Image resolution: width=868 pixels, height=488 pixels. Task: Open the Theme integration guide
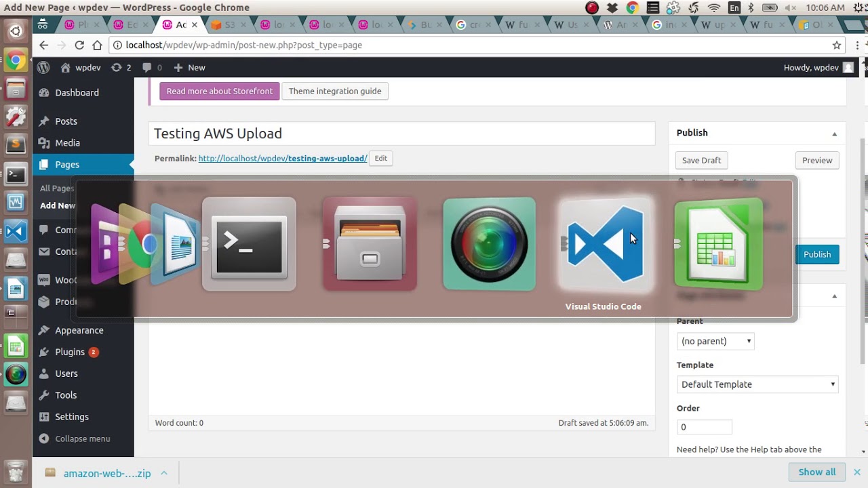click(335, 91)
